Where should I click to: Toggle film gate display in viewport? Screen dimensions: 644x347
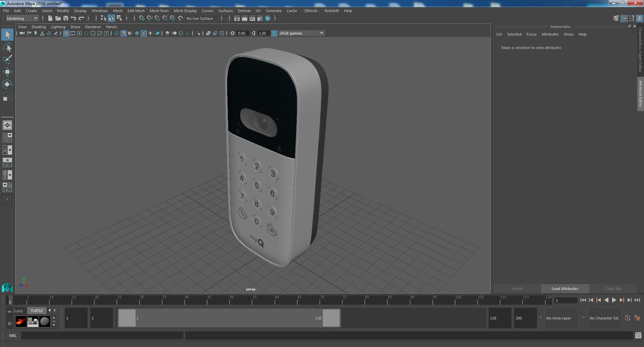click(73, 33)
